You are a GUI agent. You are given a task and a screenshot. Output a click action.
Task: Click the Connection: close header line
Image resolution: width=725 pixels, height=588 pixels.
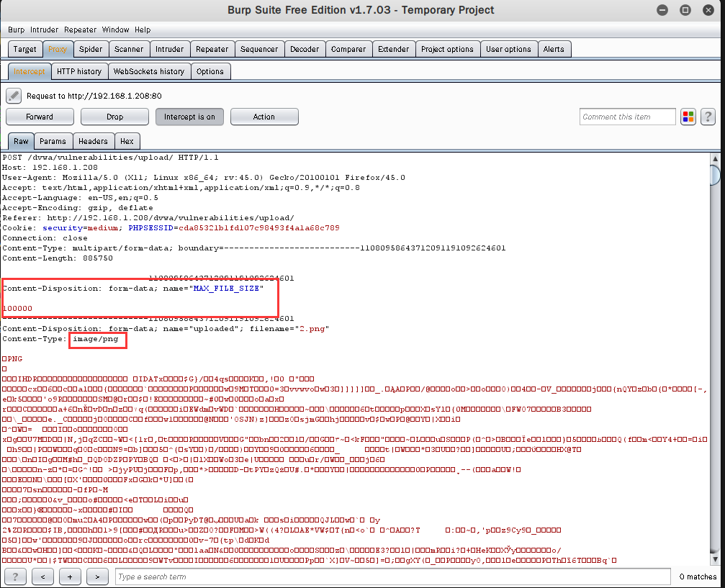(45, 238)
